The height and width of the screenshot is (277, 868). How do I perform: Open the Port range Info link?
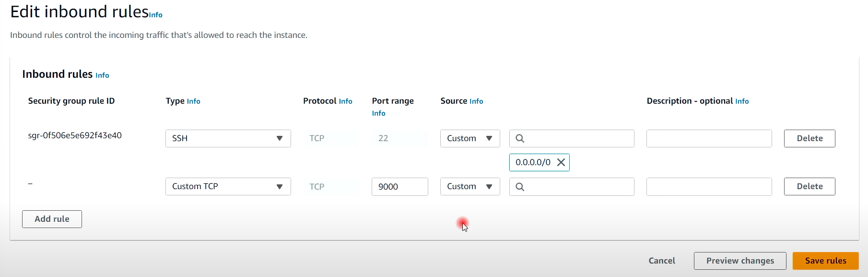coord(378,113)
